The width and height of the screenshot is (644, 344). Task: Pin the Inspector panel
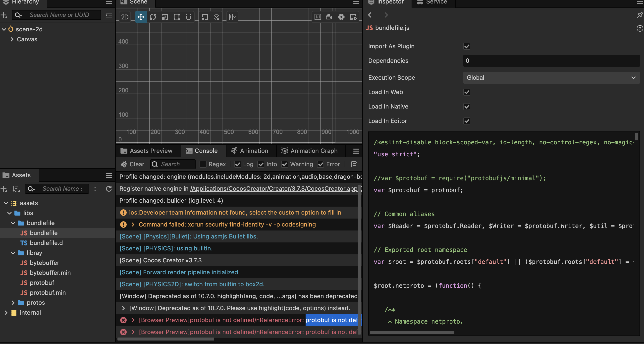(x=640, y=15)
